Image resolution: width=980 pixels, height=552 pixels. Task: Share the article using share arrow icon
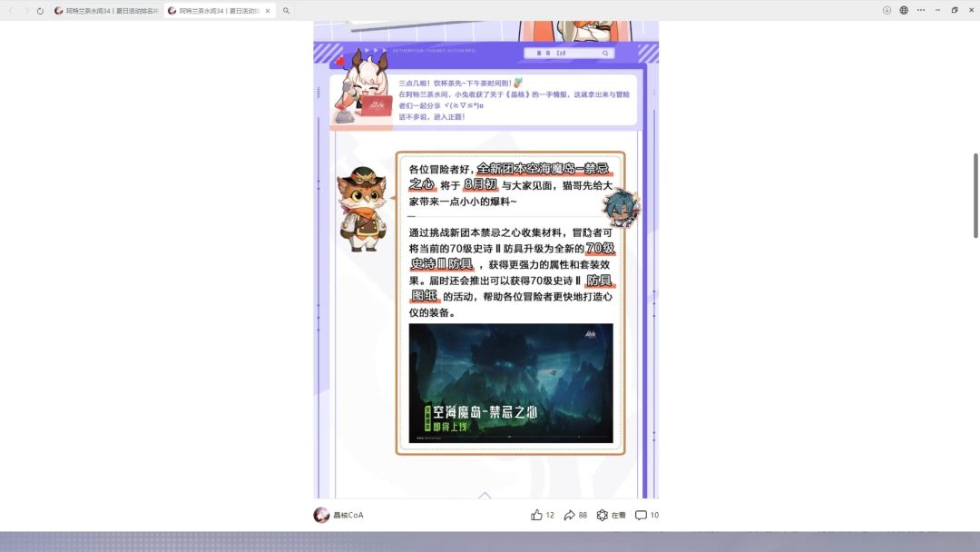tap(569, 515)
